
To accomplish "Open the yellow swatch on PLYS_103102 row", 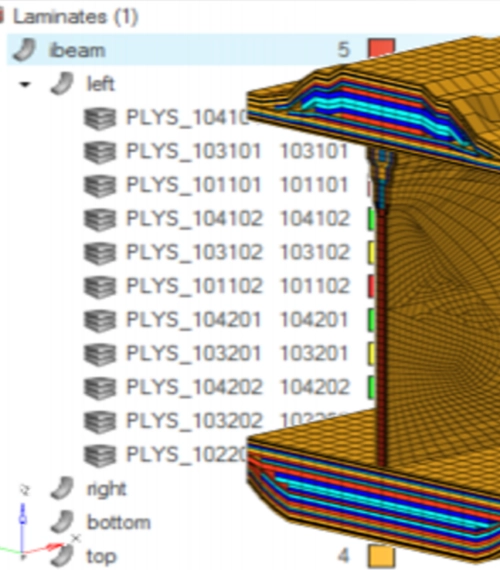I will click(371, 252).
